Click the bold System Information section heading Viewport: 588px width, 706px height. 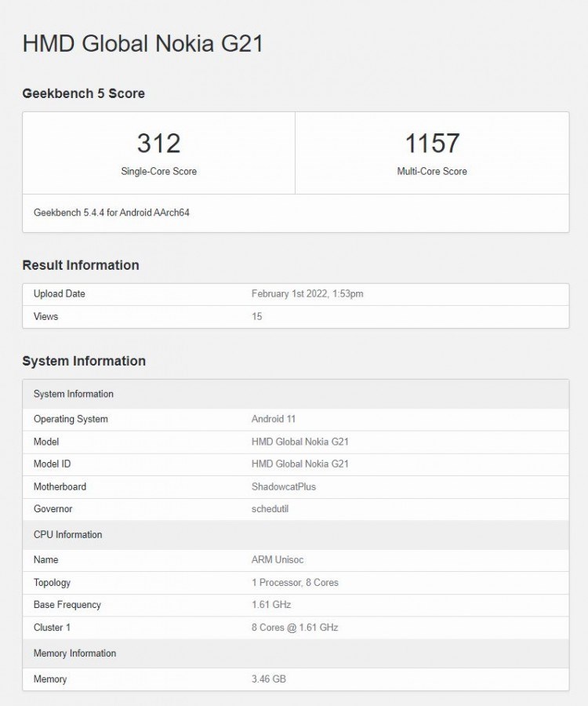coord(84,361)
